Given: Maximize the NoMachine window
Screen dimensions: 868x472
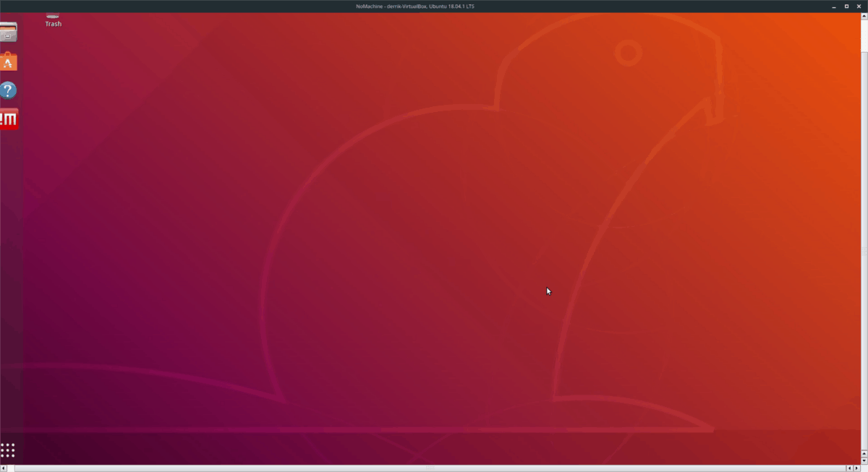Looking at the screenshot, I should point(846,6).
